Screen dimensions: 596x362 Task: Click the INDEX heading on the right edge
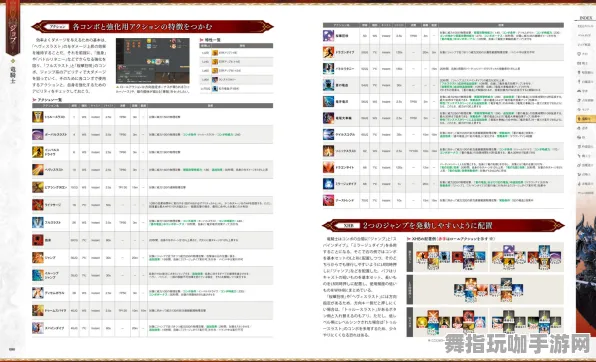point(586,18)
